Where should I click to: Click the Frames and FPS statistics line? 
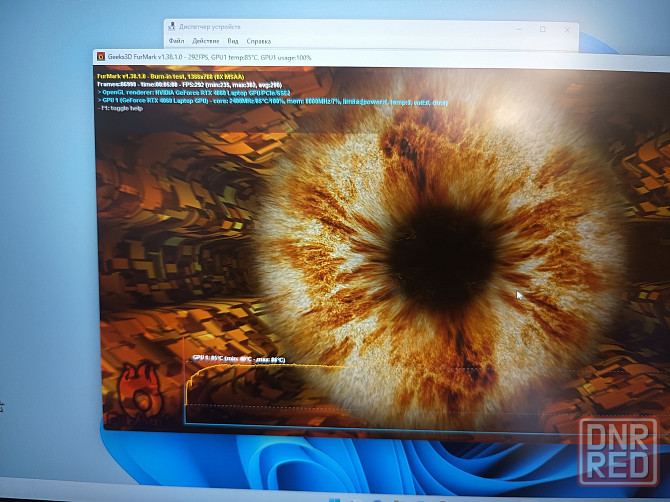(x=189, y=85)
